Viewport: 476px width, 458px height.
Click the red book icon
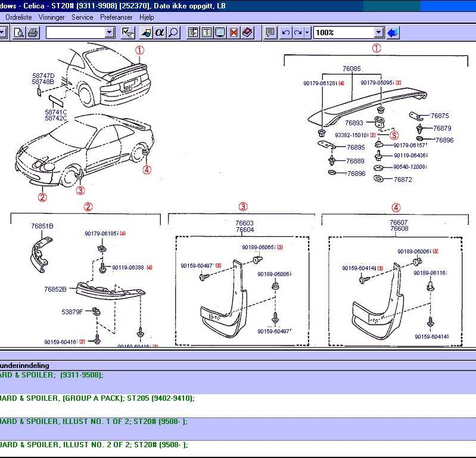[x=247, y=33]
